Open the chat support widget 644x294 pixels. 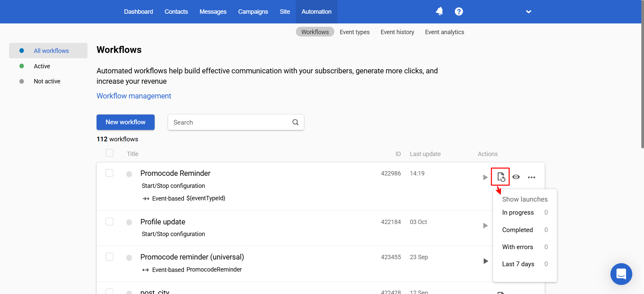point(621,274)
